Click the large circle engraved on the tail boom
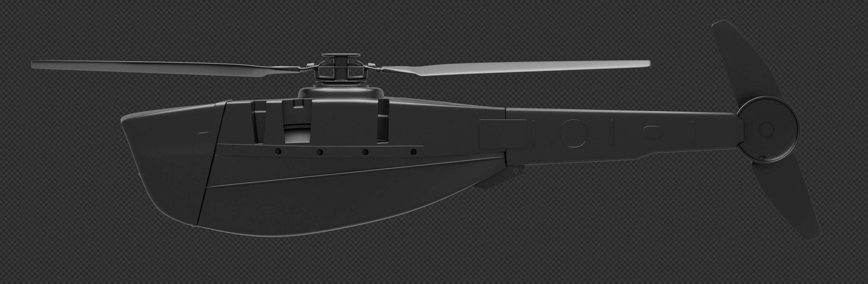This screenshot has width=868, height=284. 574,133
